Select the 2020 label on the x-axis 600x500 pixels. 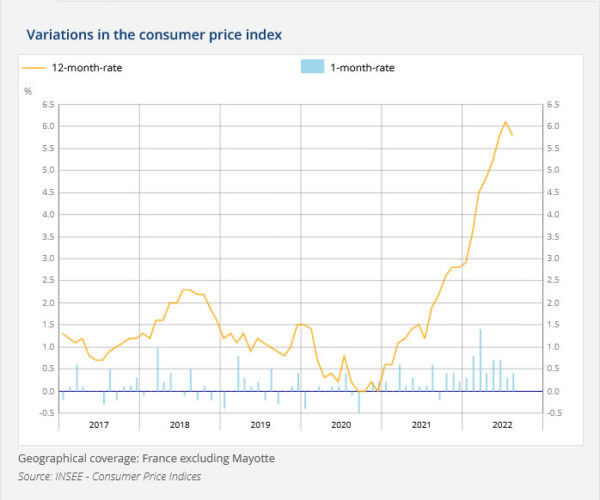(x=341, y=425)
